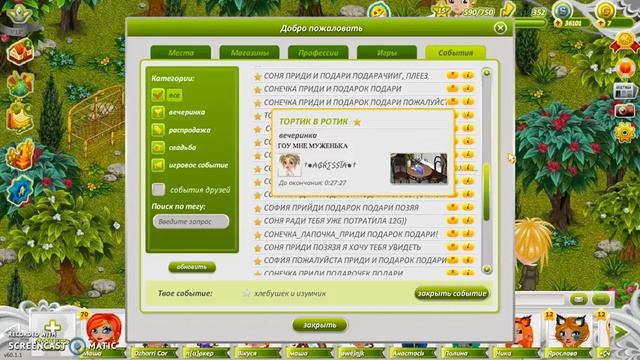Open the orange castle icon in left sidebar

[20, 155]
